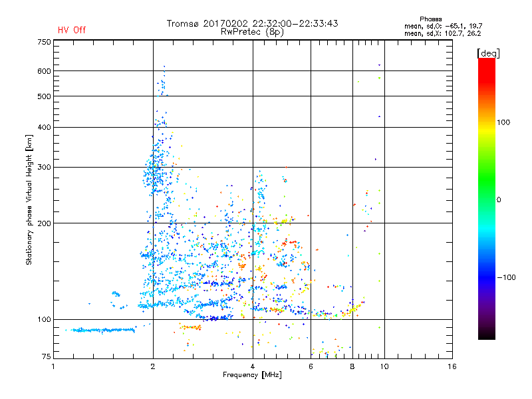Click the colorbar tick label '0'
Viewport: 532px width, 399px height.
coord(499,200)
